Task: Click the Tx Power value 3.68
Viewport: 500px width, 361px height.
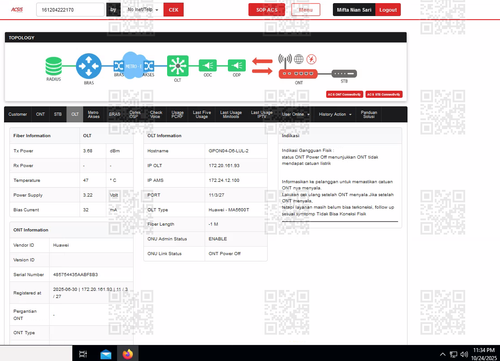Action: (88, 151)
